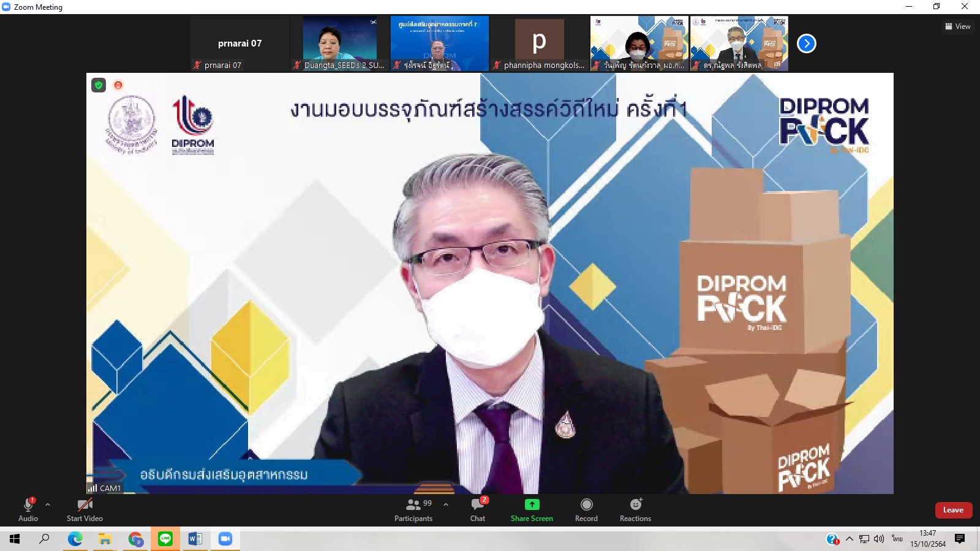Open the volume control tray icon
The width and height of the screenshot is (980, 551).
(x=879, y=539)
